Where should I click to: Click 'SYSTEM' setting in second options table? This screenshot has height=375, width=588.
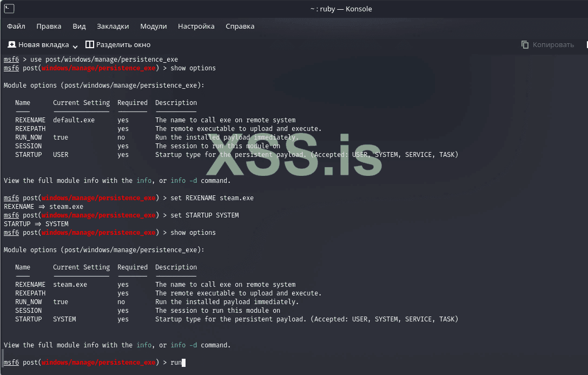coord(64,319)
